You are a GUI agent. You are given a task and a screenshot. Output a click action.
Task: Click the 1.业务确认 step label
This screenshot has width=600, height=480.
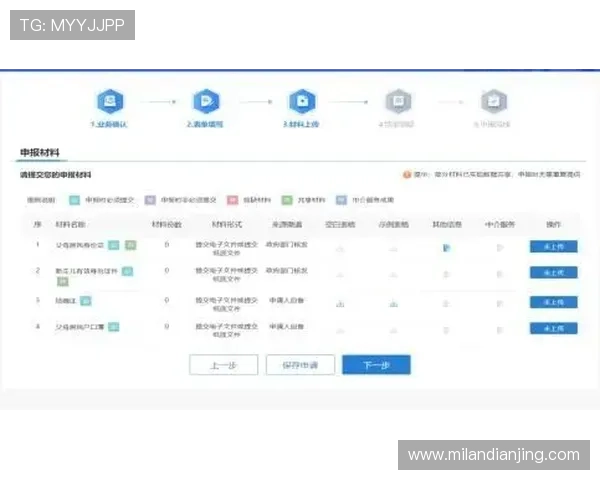109,124
